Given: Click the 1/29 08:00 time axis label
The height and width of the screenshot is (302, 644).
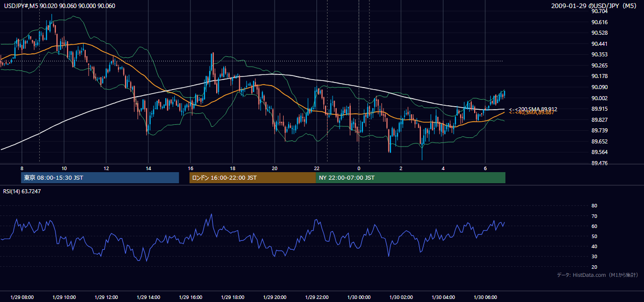Looking at the screenshot, I should tap(22, 297).
